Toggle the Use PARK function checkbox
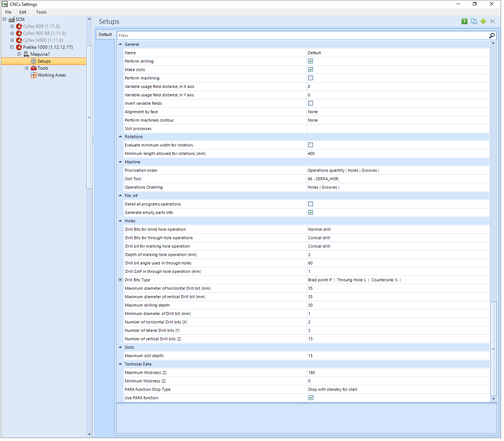 (x=311, y=398)
